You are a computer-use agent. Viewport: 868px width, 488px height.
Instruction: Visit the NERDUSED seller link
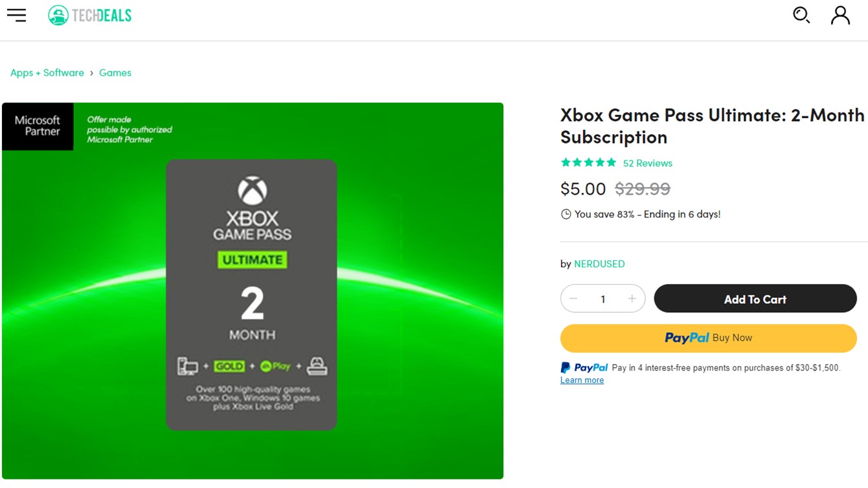pyautogui.click(x=599, y=264)
